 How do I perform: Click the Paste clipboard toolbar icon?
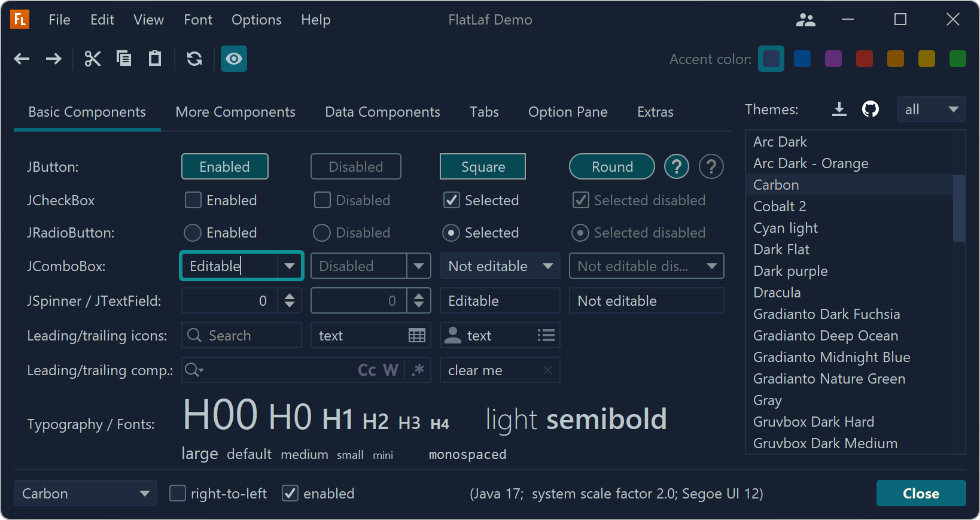click(155, 59)
